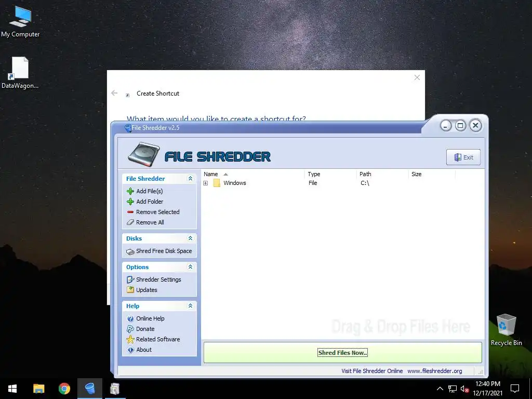The height and width of the screenshot is (399, 532).
Task: Show hidden system tray icons
Action: click(x=440, y=389)
